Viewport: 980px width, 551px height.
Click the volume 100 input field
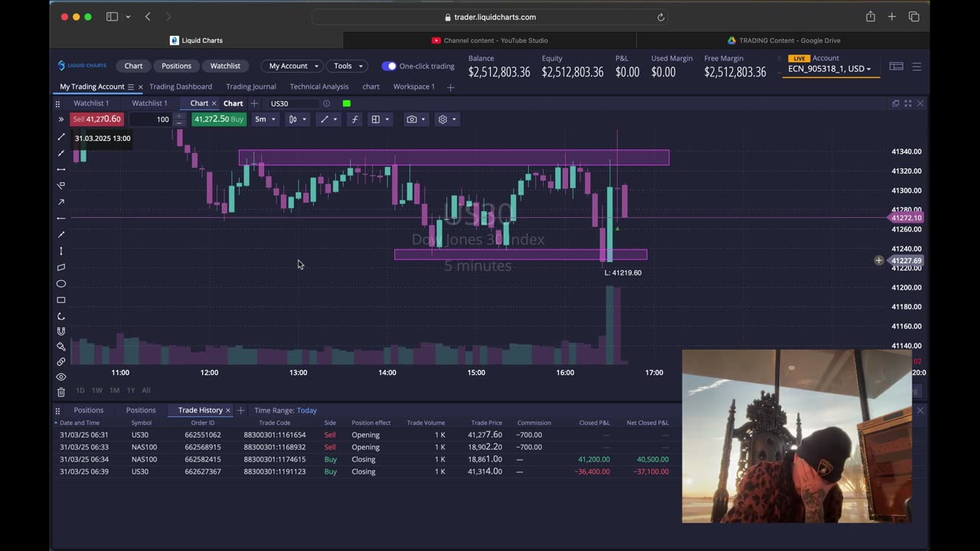click(x=150, y=119)
